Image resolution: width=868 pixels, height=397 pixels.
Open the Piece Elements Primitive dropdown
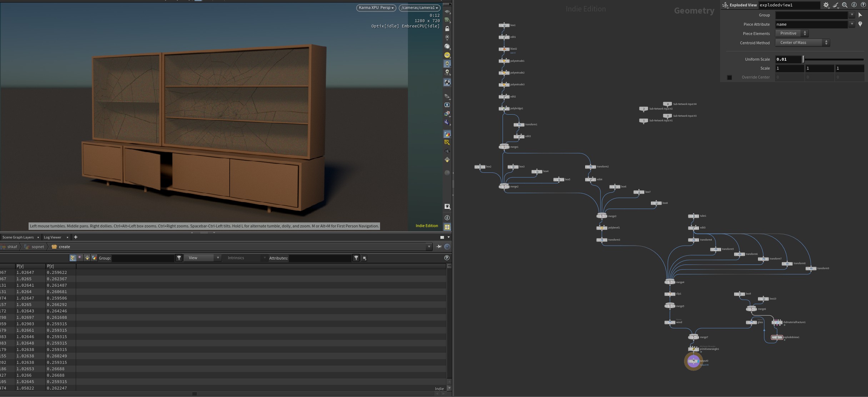coord(792,34)
